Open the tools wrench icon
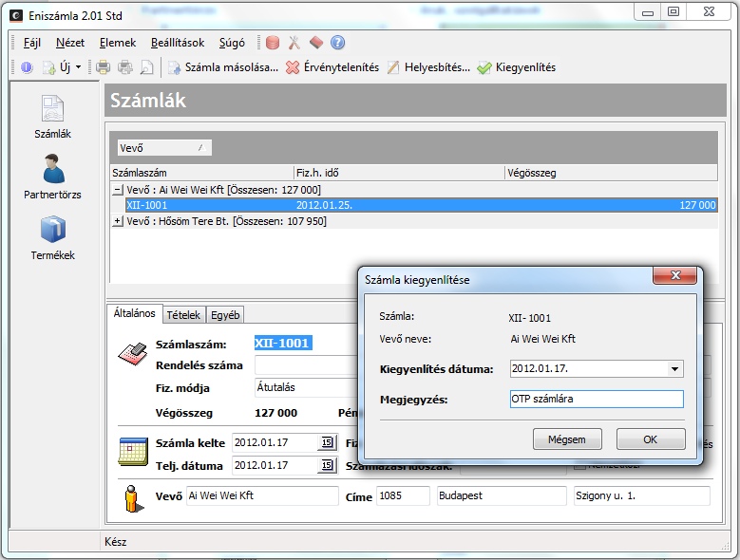The width and height of the screenshot is (740, 560). 294,43
